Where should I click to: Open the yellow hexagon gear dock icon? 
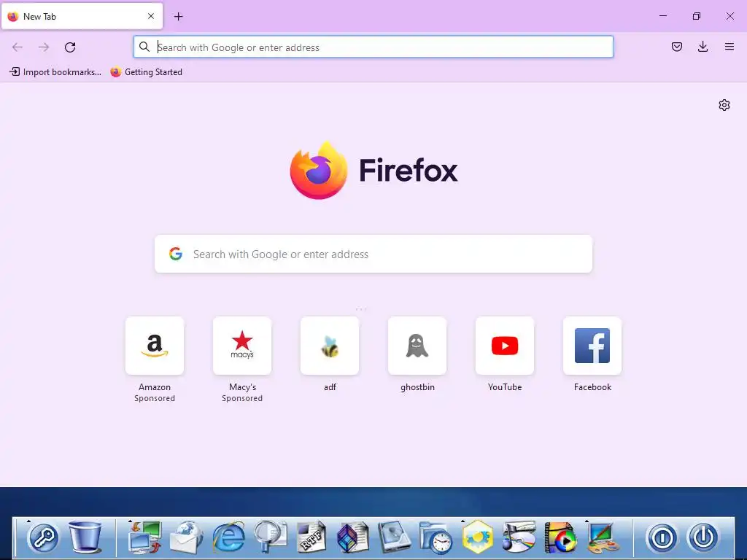[477, 537]
